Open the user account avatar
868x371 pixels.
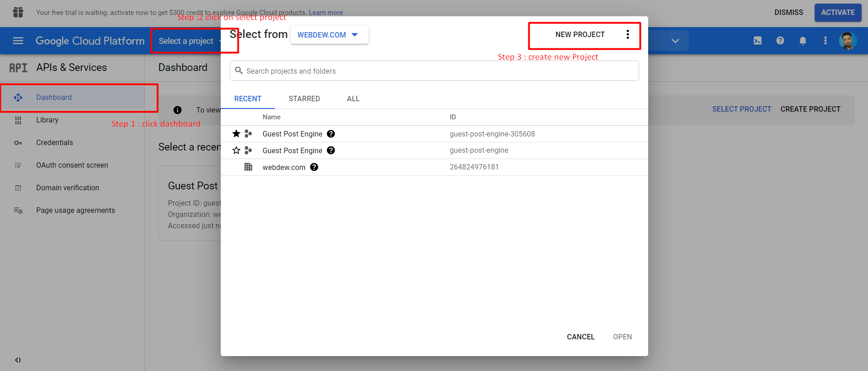(x=848, y=41)
